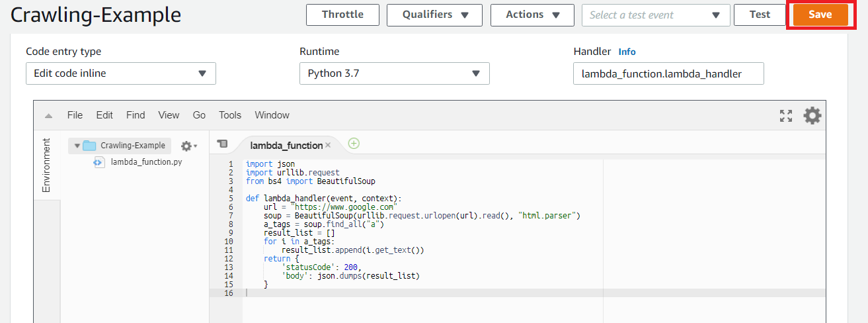This screenshot has width=868, height=323.
Task: Collapse the Crawling-Example folder tree
Action: [77, 146]
